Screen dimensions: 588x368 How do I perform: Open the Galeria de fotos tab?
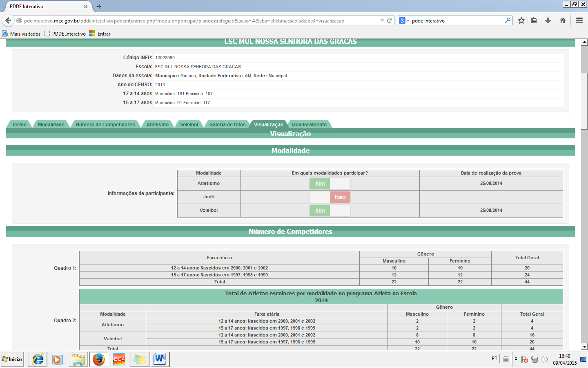227,125
